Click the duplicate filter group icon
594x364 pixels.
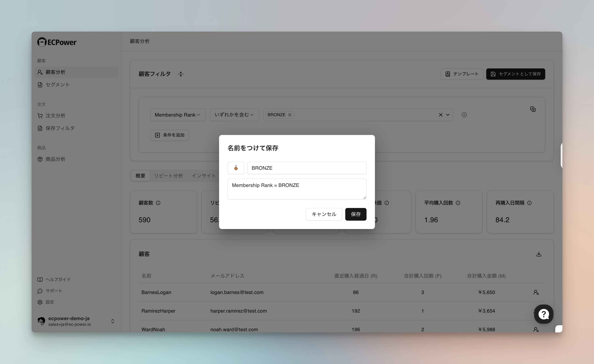pos(533,109)
